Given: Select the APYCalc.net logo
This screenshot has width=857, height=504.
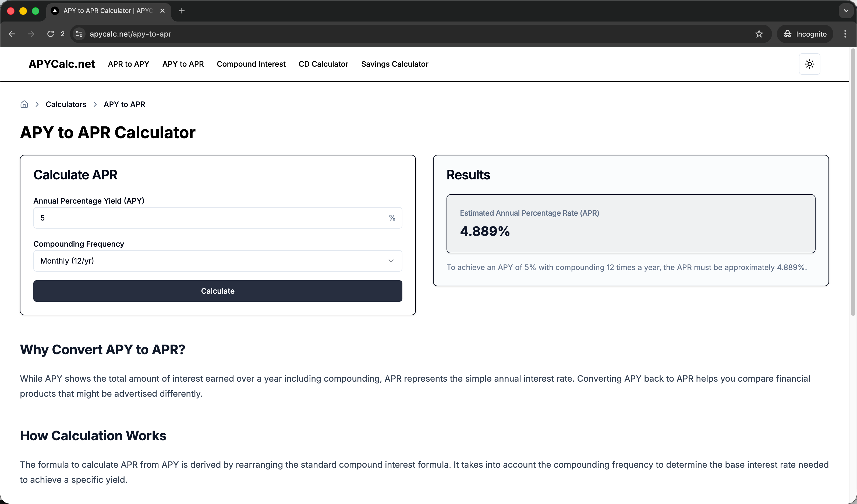Looking at the screenshot, I should click(x=62, y=64).
